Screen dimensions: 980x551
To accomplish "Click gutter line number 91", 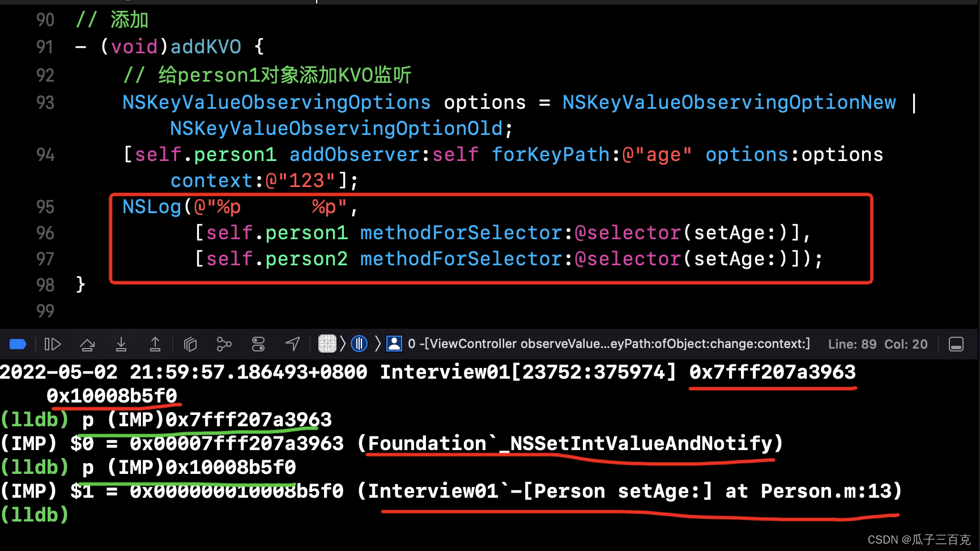I will coord(45,46).
